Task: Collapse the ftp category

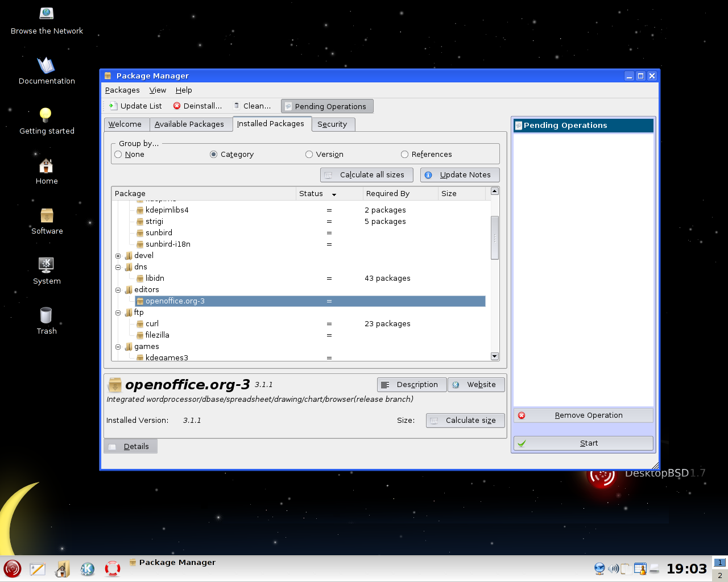Action: pos(118,313)
